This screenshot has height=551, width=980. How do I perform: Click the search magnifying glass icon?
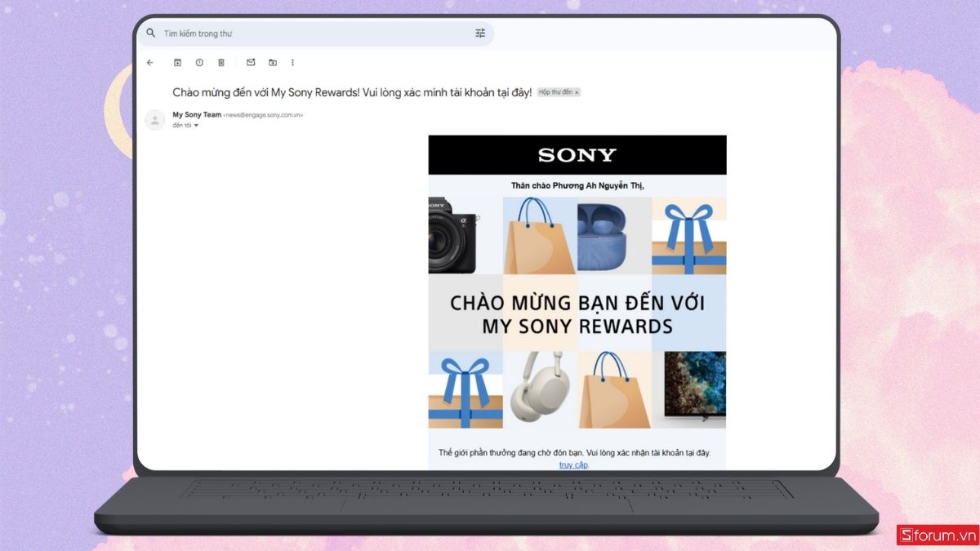[x=151, y=33]
